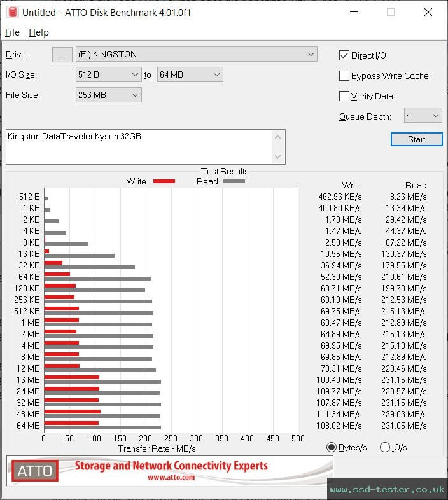Click the 400.80 KB/s write value

[x=340, y=208]
